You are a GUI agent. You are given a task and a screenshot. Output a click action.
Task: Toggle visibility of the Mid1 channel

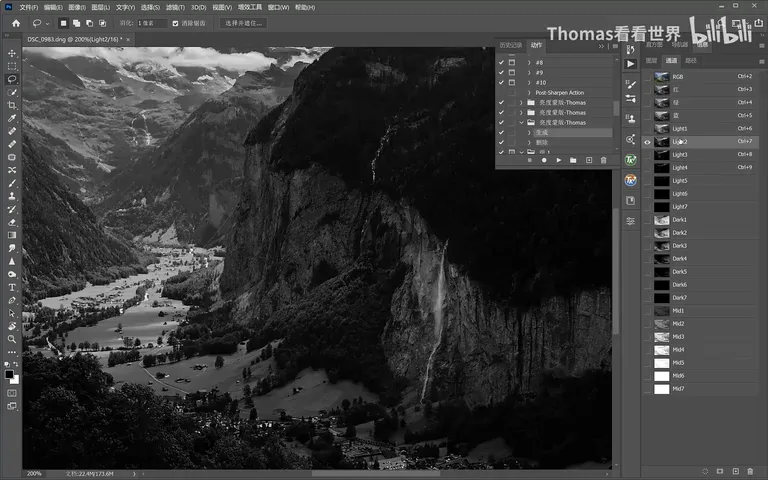647,311
